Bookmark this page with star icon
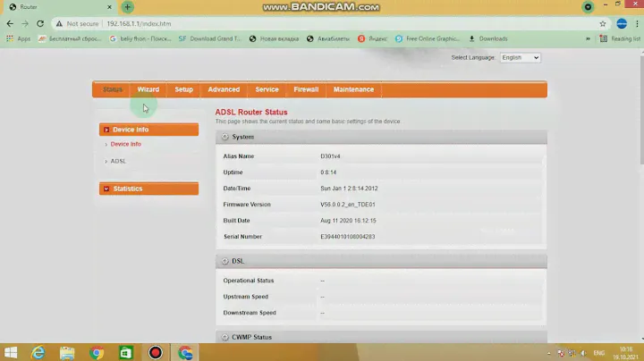644x361 pixels. pyautogui.click(x=603, y=23)
